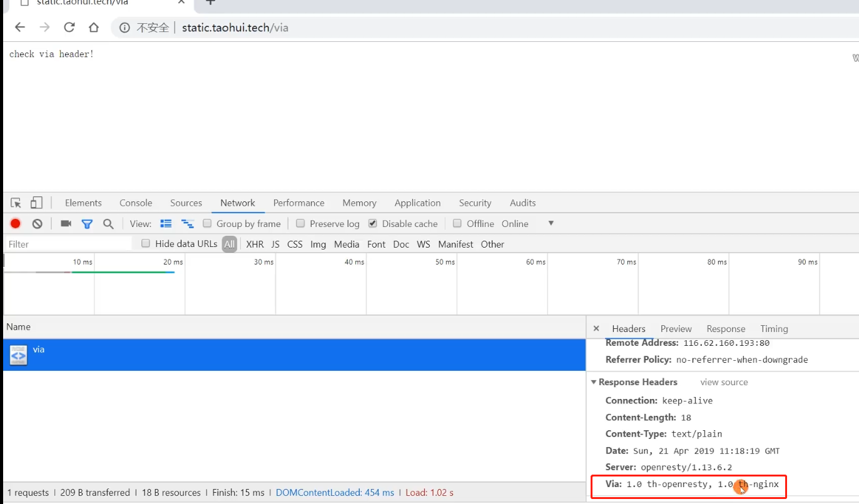Switch to the Console tab
Screen dimensions: 859x504
tap(136, 203)
